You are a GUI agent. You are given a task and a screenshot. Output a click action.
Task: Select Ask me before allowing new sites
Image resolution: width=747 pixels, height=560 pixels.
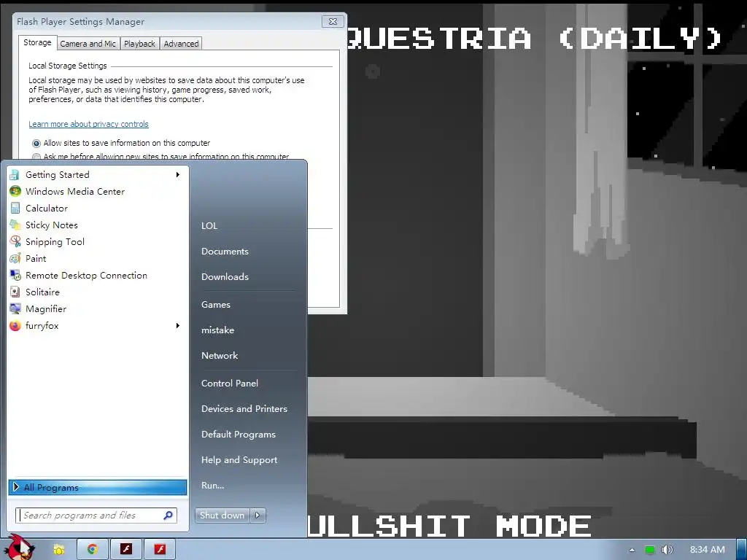click(36, 157)
